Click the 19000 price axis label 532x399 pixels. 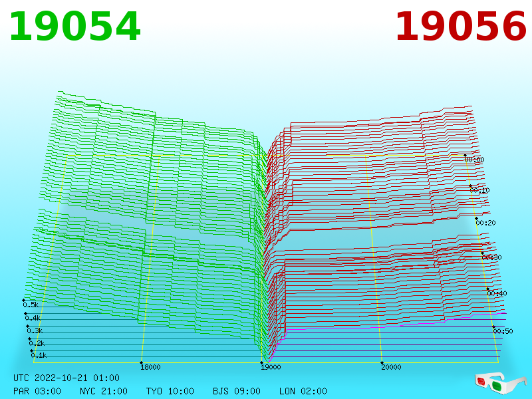[x=271, y=367]
